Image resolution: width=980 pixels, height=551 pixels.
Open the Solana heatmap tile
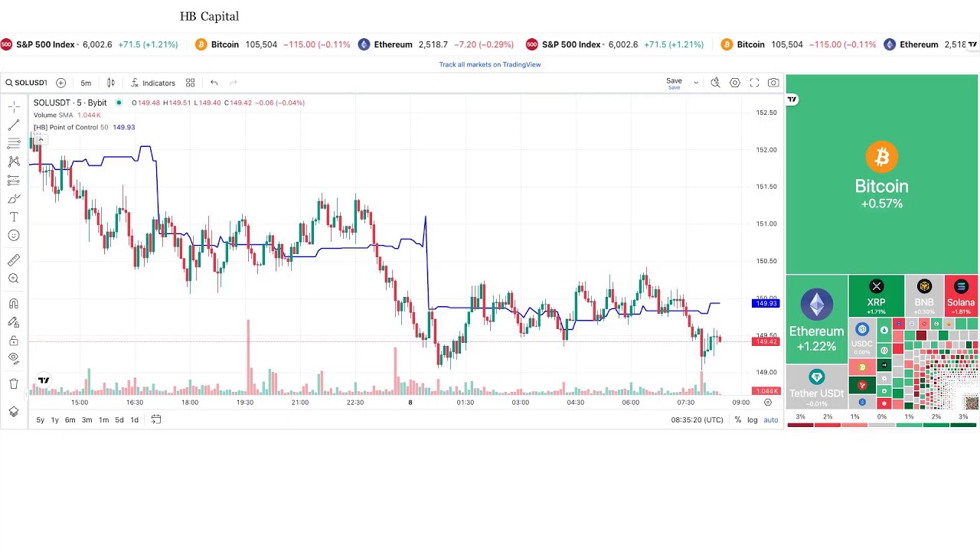[x=961, y=296]
